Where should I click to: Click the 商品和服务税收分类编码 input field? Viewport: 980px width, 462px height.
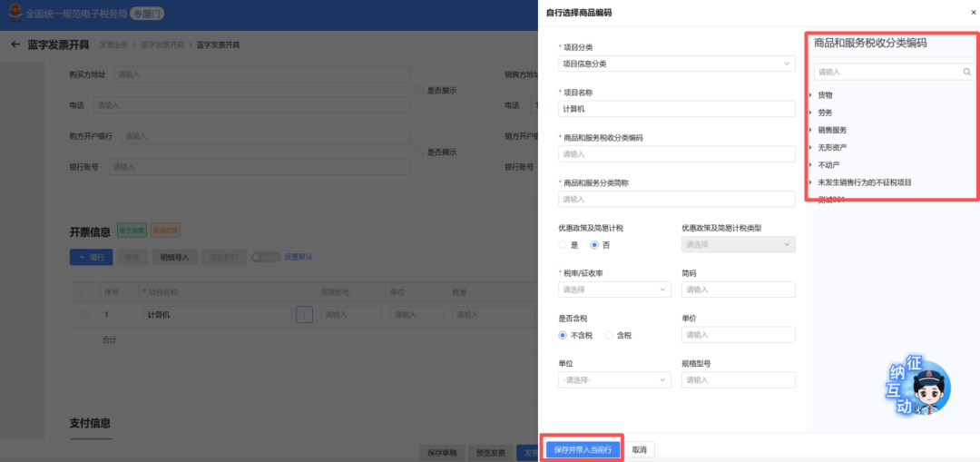coord(676,154)
